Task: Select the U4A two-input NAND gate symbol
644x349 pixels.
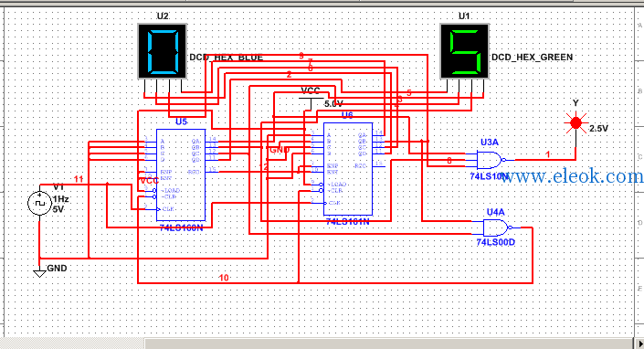Action: [497, 227]
